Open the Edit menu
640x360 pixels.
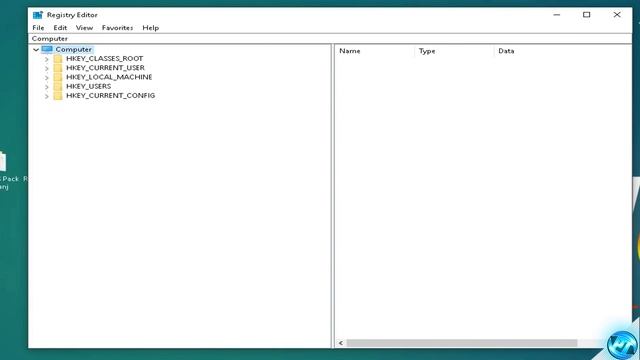(60, 28)
